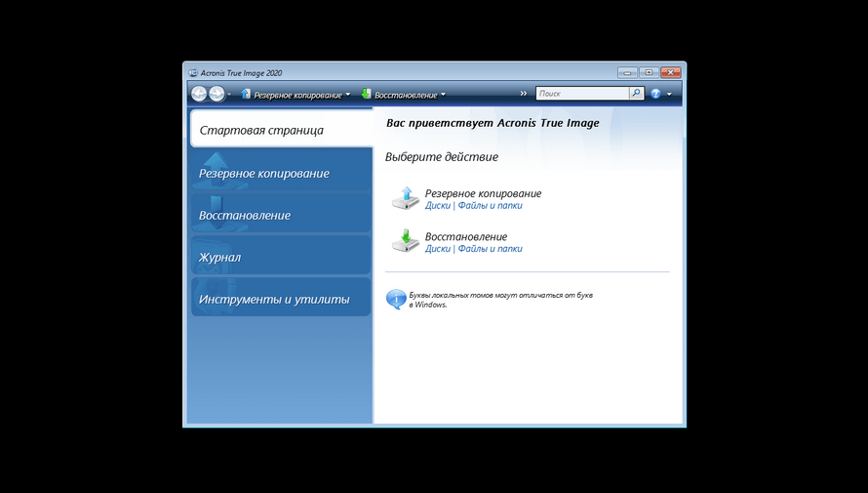Open the Восстановление toolbar menu
The image size is (868, 493).
coord(403,95)
